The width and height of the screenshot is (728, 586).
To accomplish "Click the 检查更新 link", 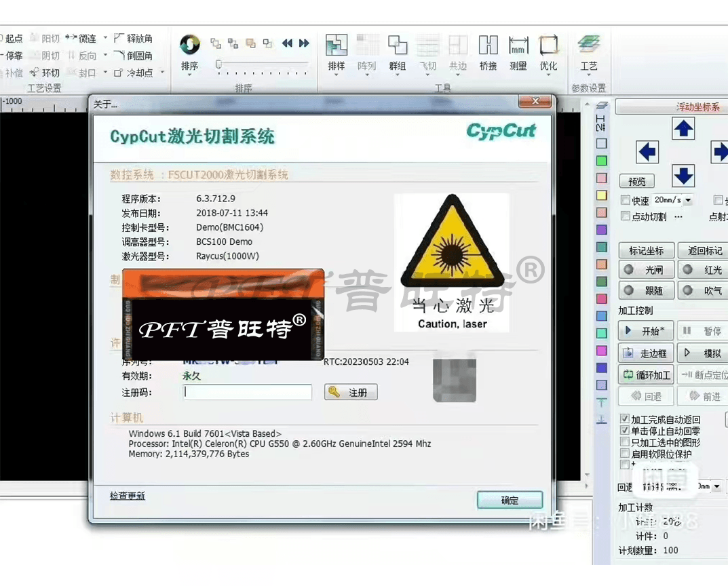I will pyautogui.click(x=128, y=496).
